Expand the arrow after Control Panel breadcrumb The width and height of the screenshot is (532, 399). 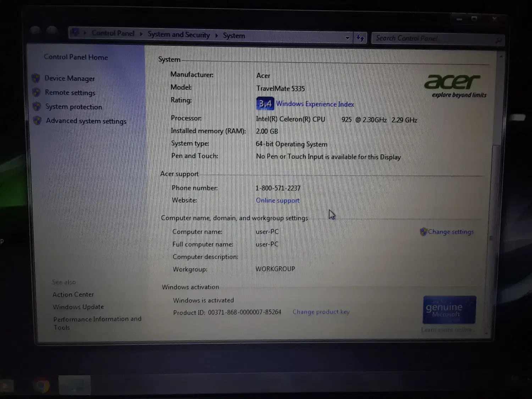point(141,34)
